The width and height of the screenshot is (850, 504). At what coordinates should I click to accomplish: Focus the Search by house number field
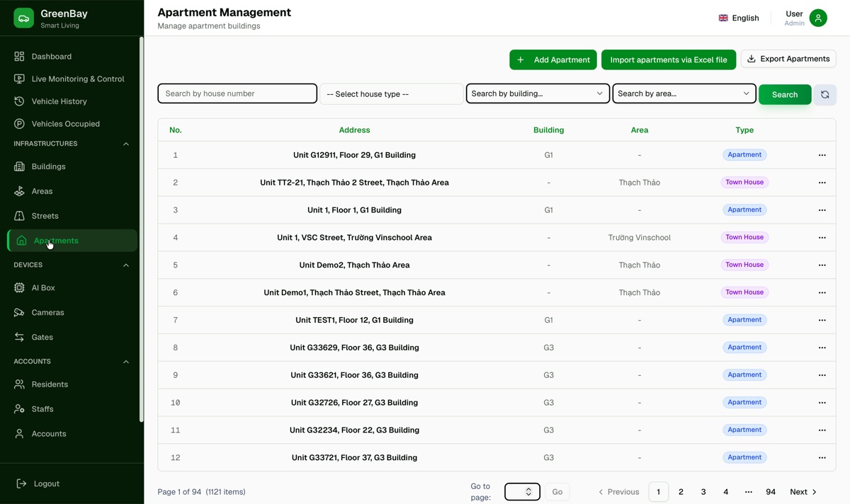point(237,93)
